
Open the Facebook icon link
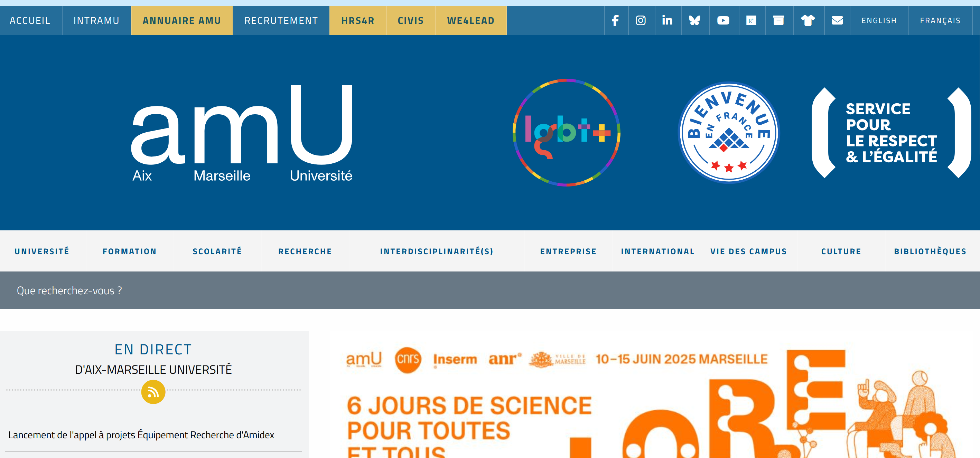615,20
